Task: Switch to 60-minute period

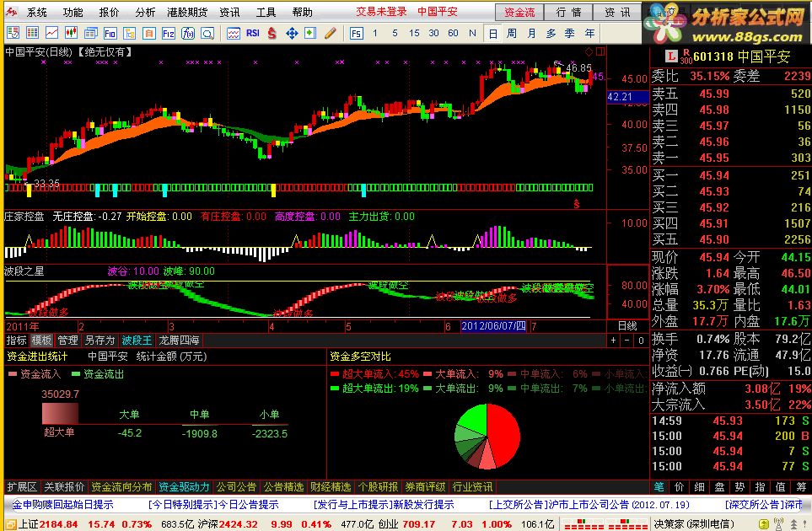Action: coord(453,33)
